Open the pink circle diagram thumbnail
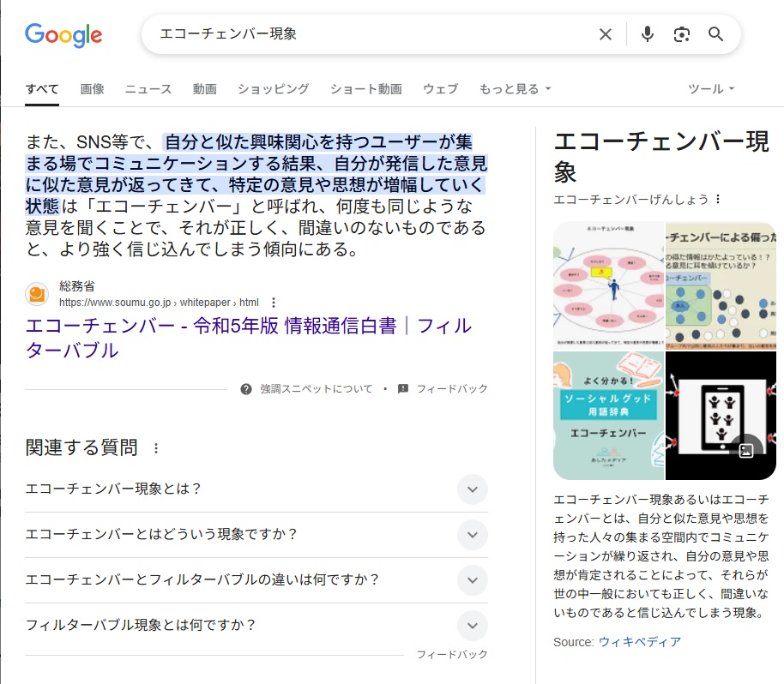 click(608, 285)
